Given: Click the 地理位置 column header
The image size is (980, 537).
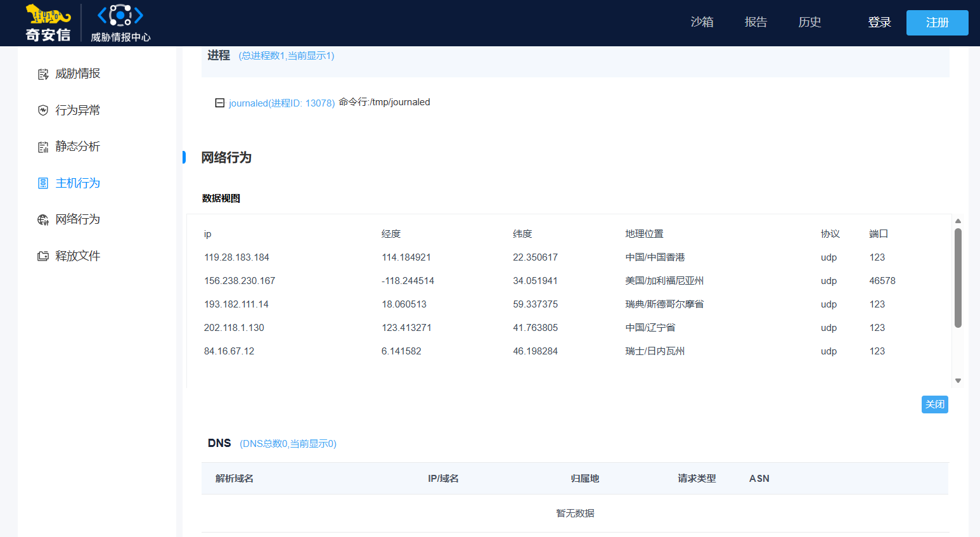Looking at the screenshot, I should (644, 234).
